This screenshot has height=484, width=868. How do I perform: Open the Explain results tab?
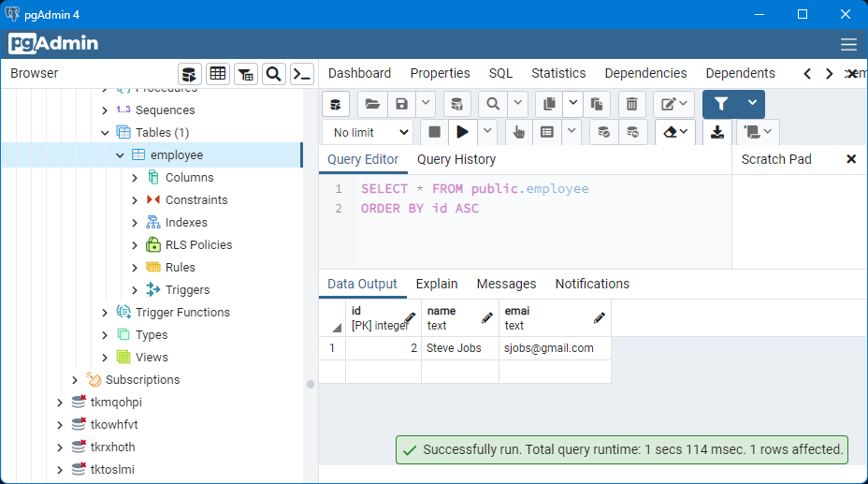point(437,284)
